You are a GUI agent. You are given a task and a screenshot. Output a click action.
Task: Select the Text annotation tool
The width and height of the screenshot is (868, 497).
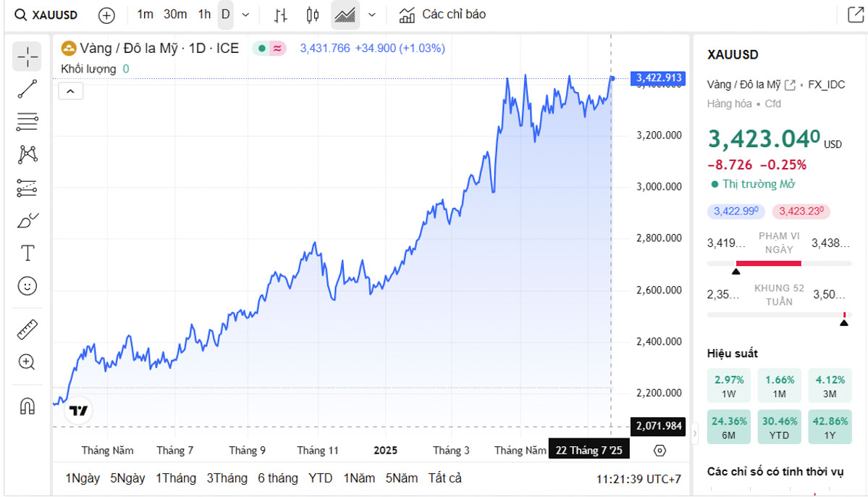[27, 253]
